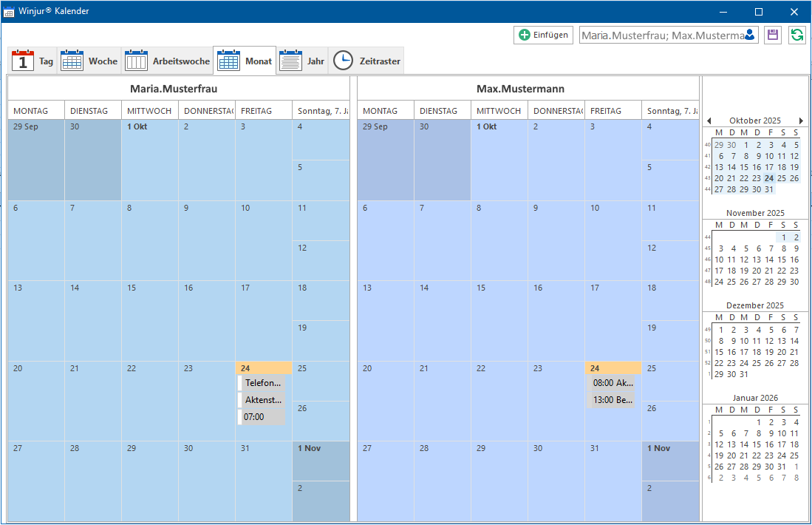This screenshot has width=812, height=525.
Task: Select 24 in the Oktober 2025 mini calendar
Action: 769,178
